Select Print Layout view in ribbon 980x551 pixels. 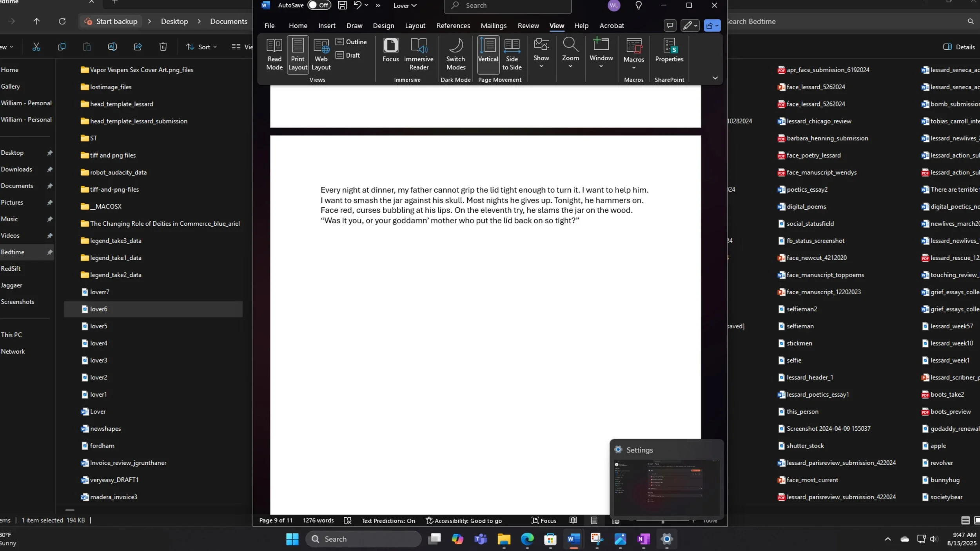298,54
